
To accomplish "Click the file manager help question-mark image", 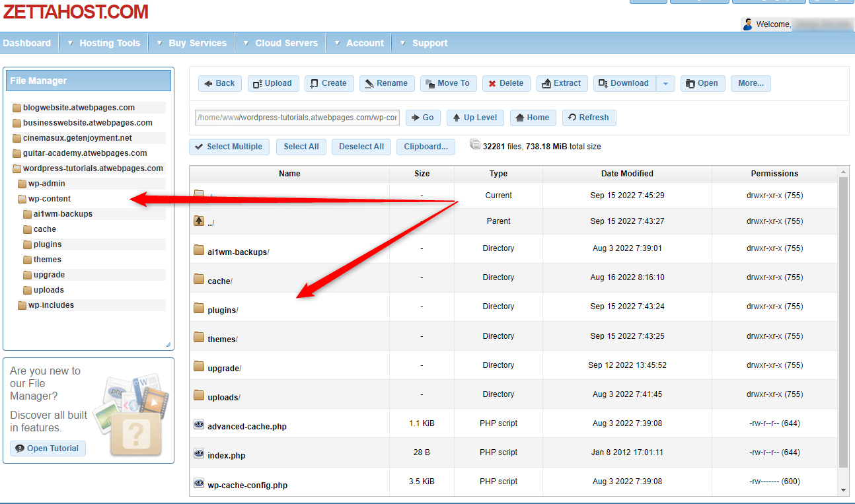I will pos(135,435).
